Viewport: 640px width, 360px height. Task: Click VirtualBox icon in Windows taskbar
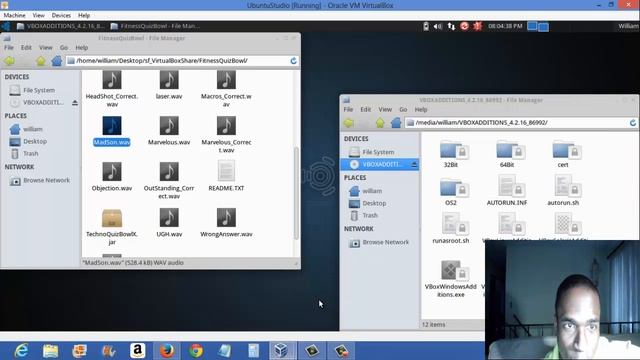pyautogui.click(x=281, y=351)
